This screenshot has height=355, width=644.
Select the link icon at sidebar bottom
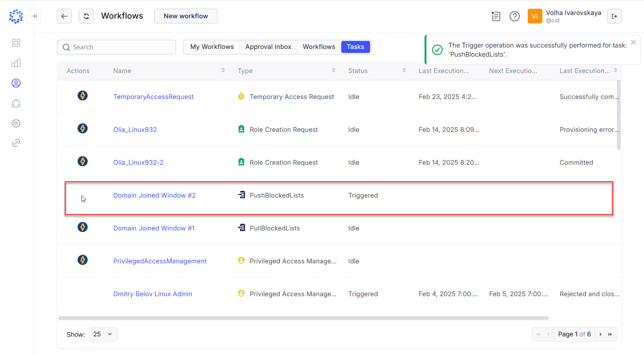coord(16,142)
